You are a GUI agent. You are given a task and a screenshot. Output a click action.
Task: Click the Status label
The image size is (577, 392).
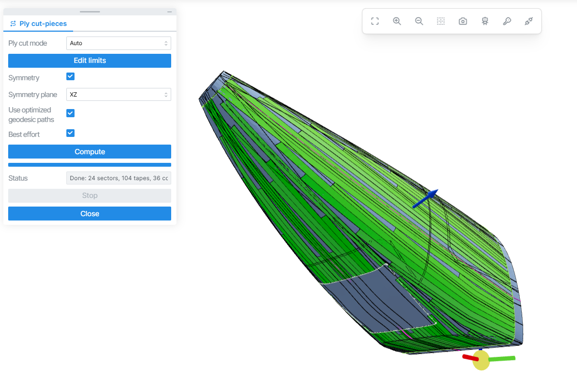[x=18, y=178]
